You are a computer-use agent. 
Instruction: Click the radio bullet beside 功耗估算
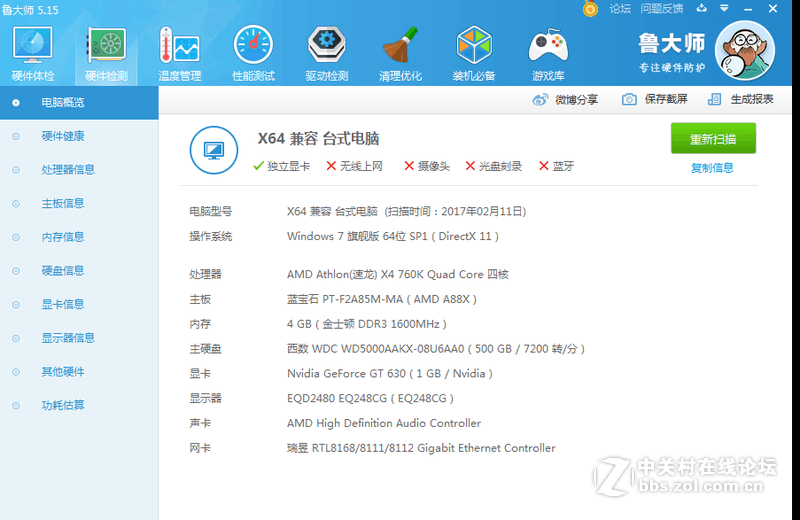pos(16,406)
